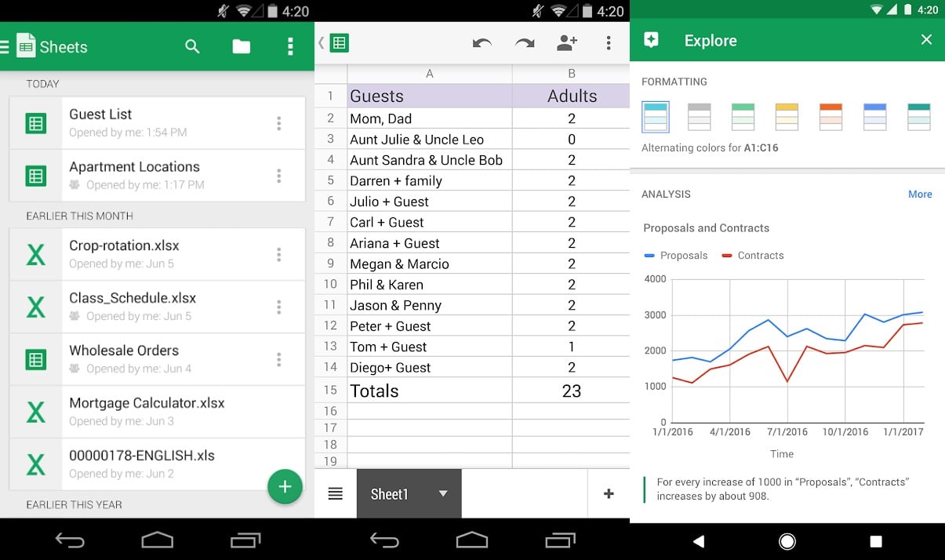This screenshot has width=945, height=560.
Task: Open 00000178-ENGLISH.xls file
Action: point(157,464)
